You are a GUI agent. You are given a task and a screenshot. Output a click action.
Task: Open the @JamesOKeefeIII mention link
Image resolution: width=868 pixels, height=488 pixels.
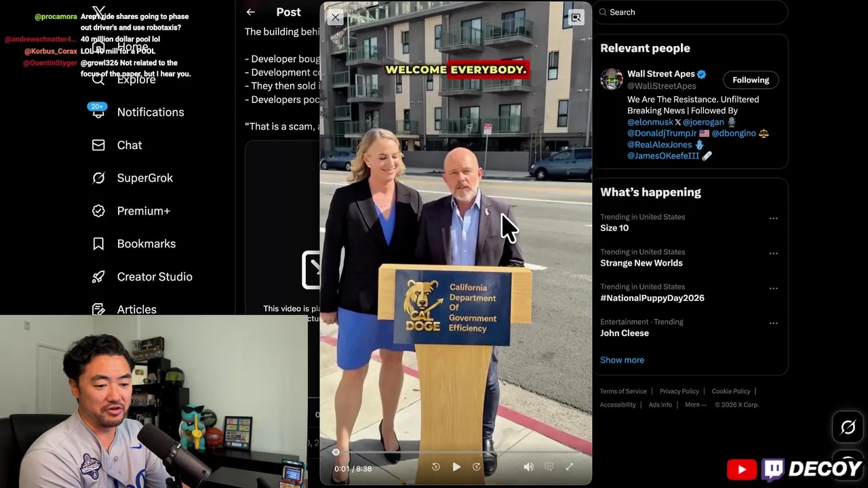point(663,156)
